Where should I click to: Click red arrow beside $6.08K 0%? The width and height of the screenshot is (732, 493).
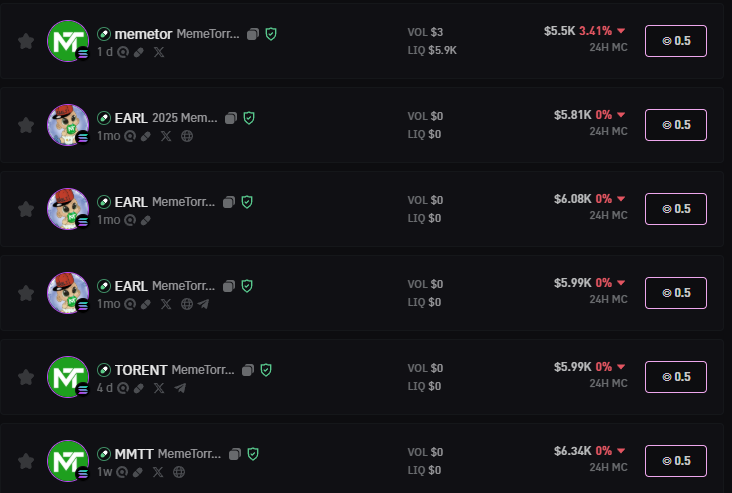621,199
